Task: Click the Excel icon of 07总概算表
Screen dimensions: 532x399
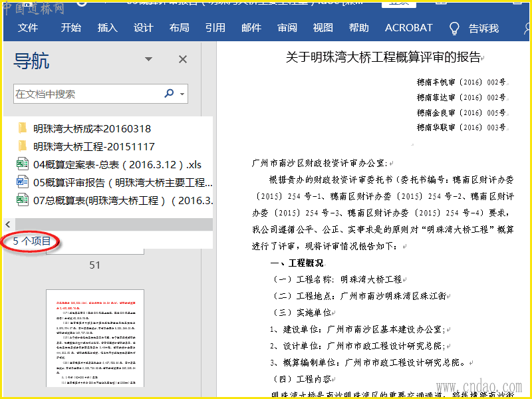Action: pyautogui.click(x=23, y=200)
